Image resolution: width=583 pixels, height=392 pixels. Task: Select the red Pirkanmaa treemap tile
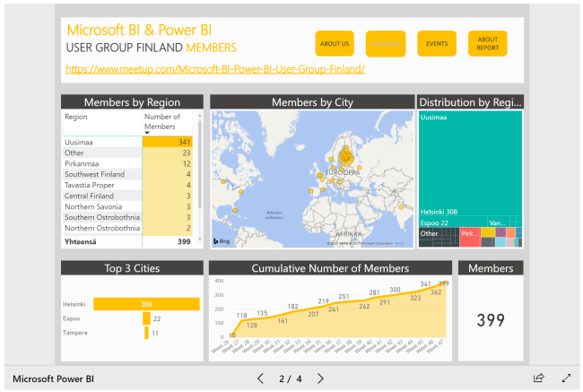pos(469,236)
